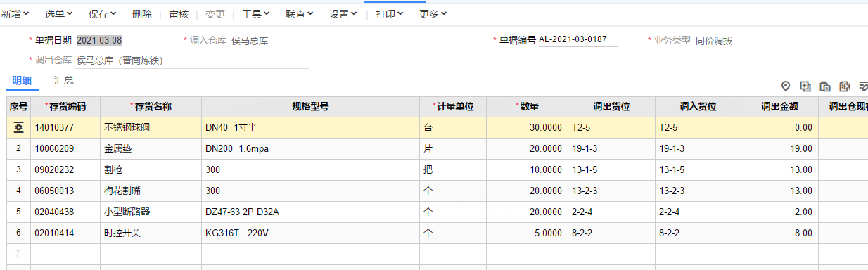
Task: Click the 数量 column header
Action: 527,107
